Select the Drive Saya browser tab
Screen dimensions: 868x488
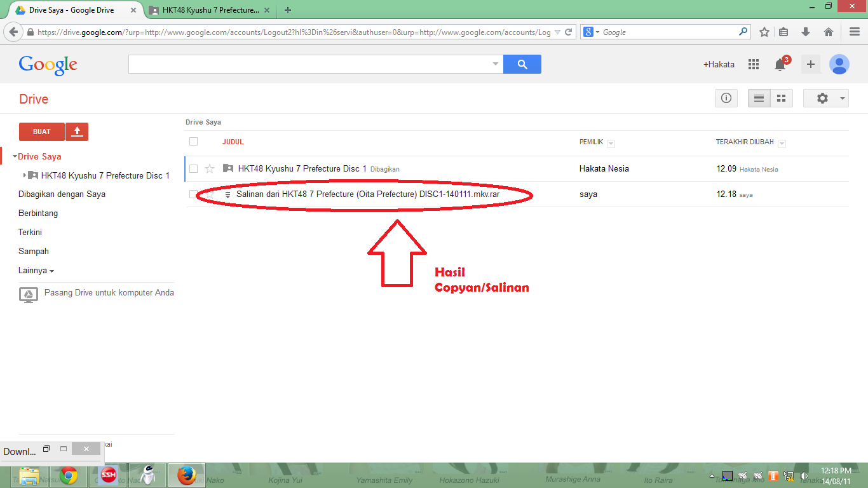pyautogui.click(x=76, y=10)
